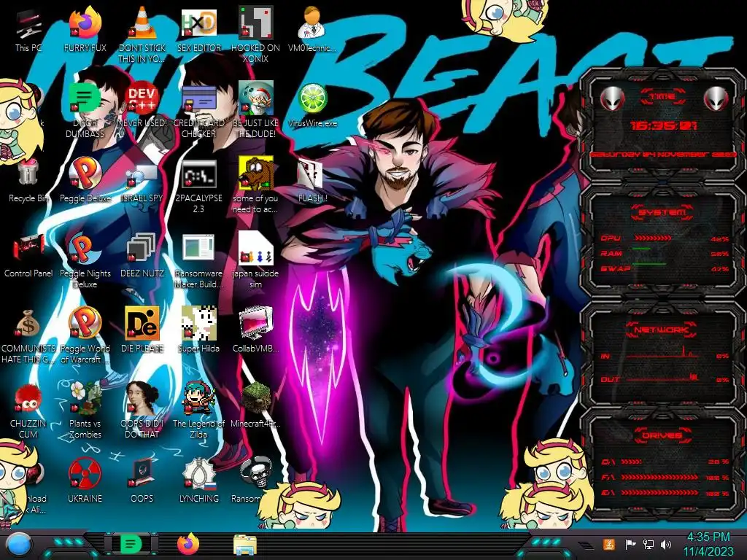Click the RAM label in the SYSTEM widget

(611, 253)
